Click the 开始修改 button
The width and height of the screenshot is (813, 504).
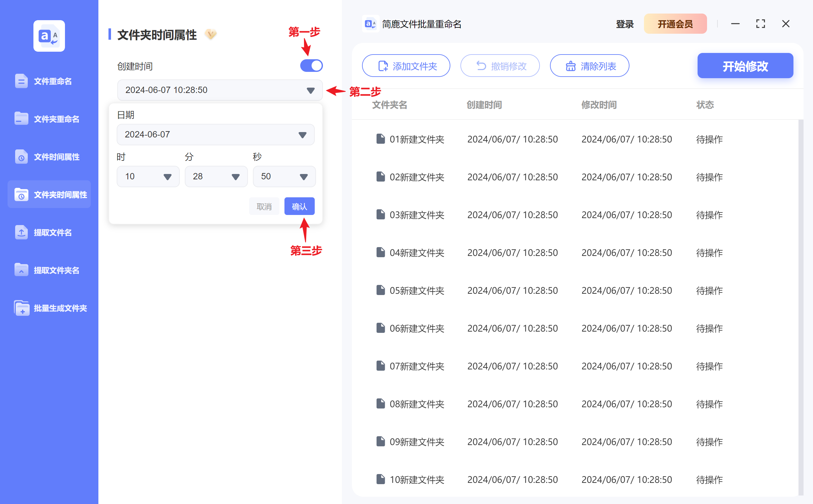coord(745,66)
